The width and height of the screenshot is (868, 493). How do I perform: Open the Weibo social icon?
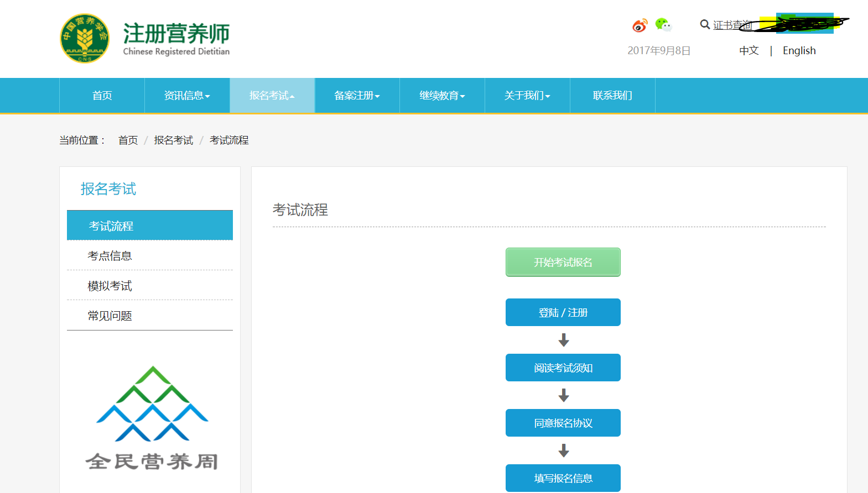tap(640, 25)
